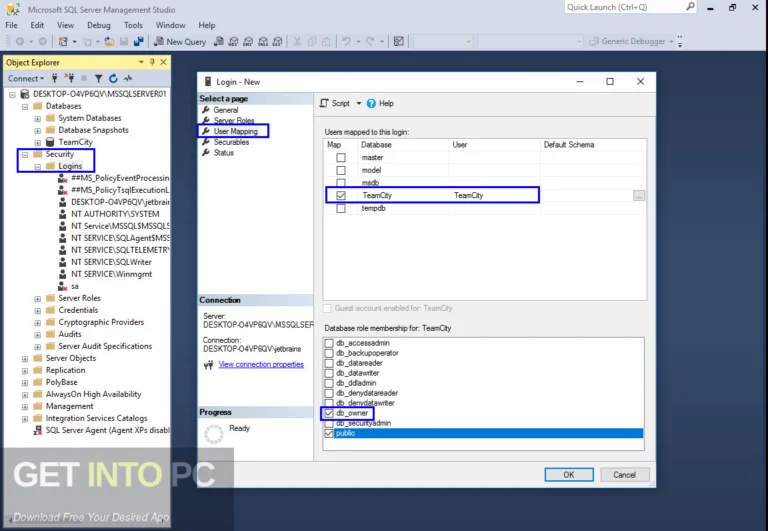Image resolution: width=768 pixels, height=531 pixels.
Task: Click the Database Engine Query icon
Action: point(219,42)
